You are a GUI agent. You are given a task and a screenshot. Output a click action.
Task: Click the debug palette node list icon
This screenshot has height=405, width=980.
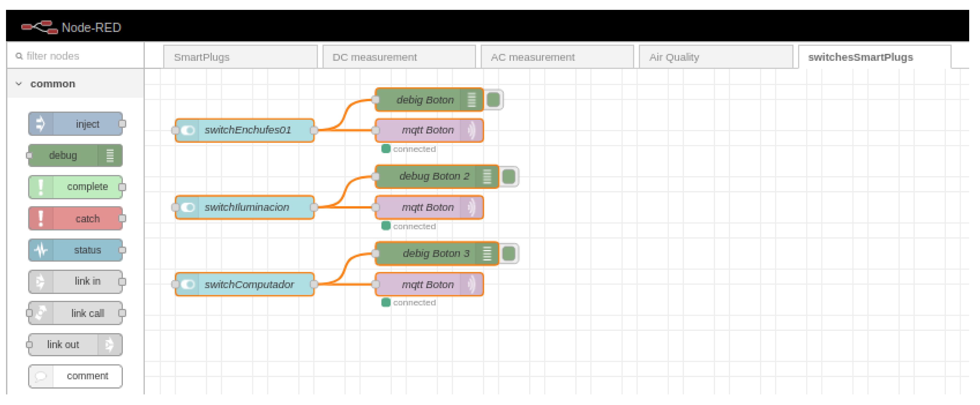[110, 155]
